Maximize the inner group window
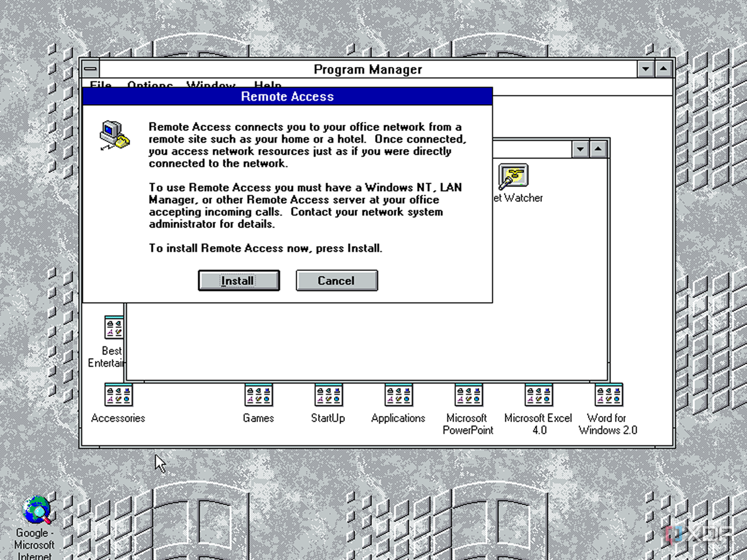Viewport: 747px width, 560px height. 598,149
